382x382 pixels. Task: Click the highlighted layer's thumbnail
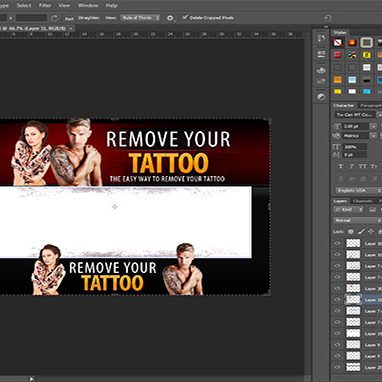[x=353, y=299]
